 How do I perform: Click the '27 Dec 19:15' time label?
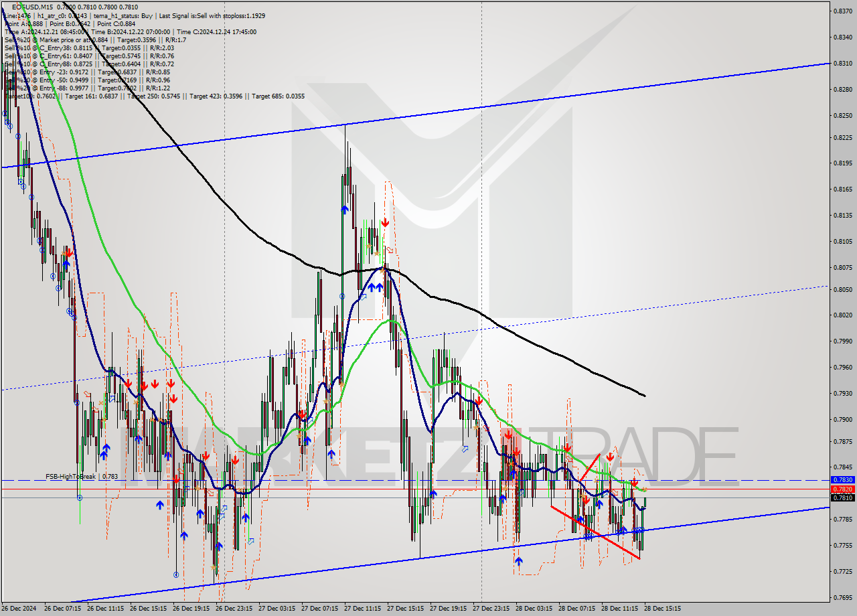(x=448, y=609)
